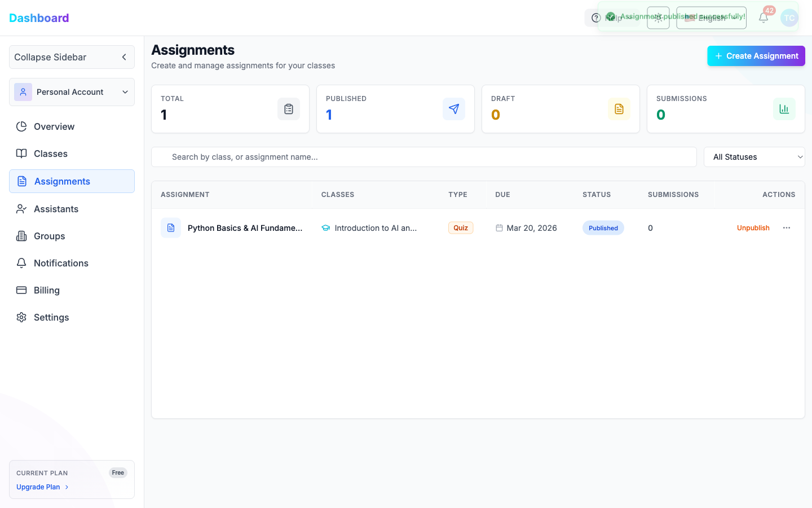Image resolution: width=812 pixels, height=508 pixels.
Task: Open the TC user avatar menu
Action: point(789,18)
